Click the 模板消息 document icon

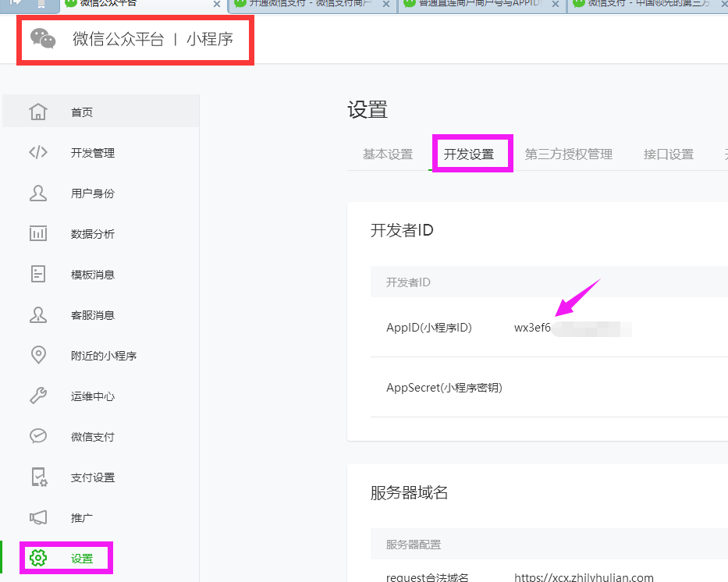[x=38, y=274]
